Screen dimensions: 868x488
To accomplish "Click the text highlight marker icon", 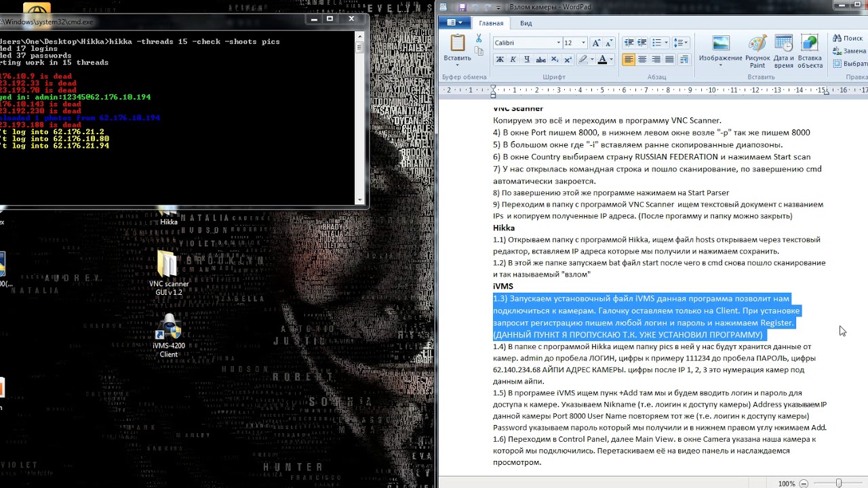I will (x=583, y=60).
